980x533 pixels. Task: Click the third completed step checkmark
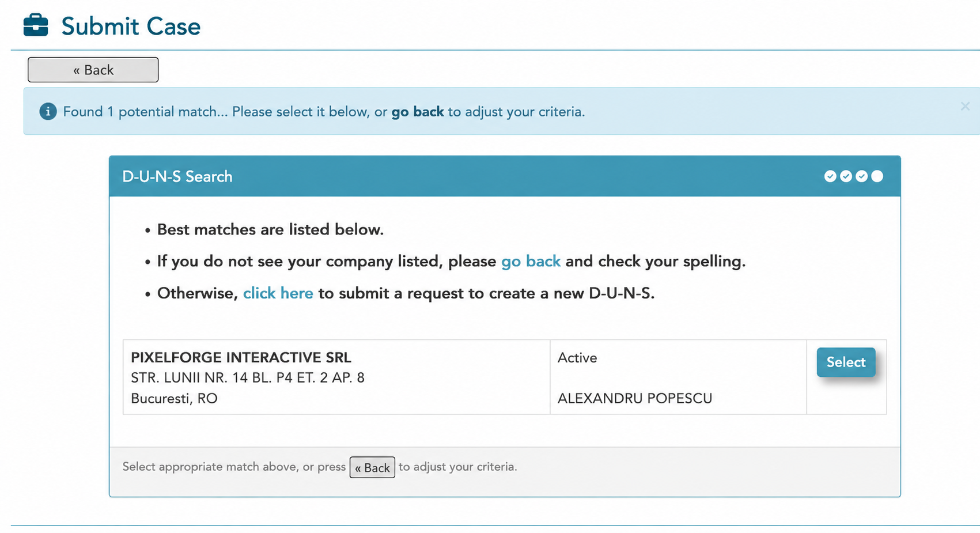(861, 176)
